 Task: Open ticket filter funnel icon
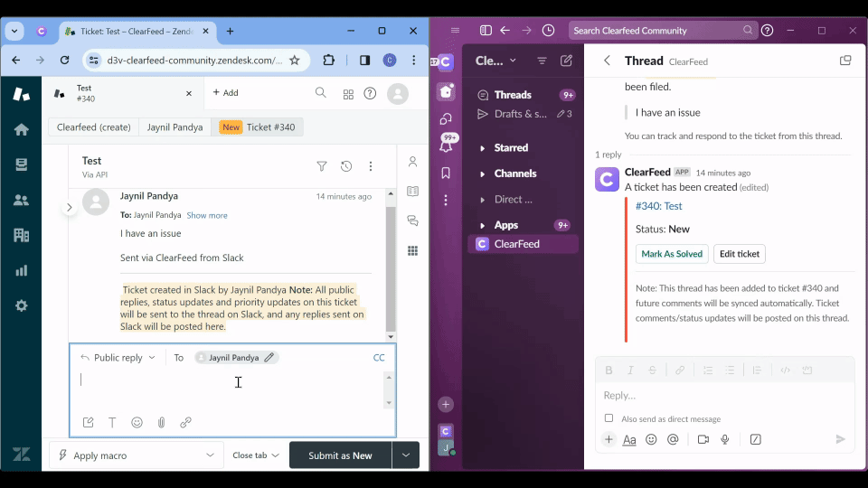click(x=322, y=166)
